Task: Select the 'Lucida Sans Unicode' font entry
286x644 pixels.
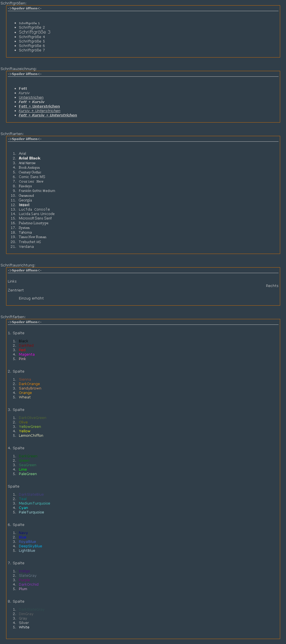Action: [37, 214]
